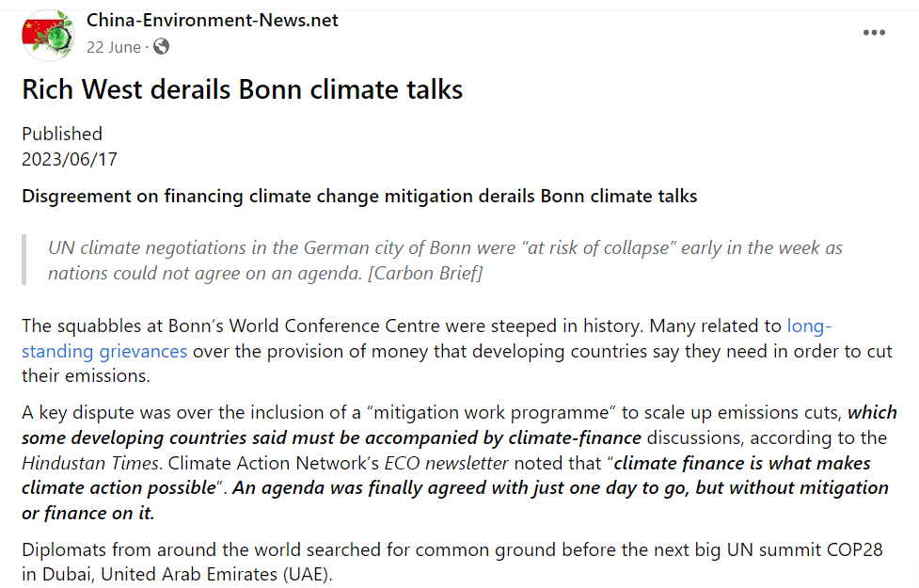The width and height of the screenshot is (919, 588).
Task: Click the China-Environment-News.net profile picture
Action: (x=49, y=34)
